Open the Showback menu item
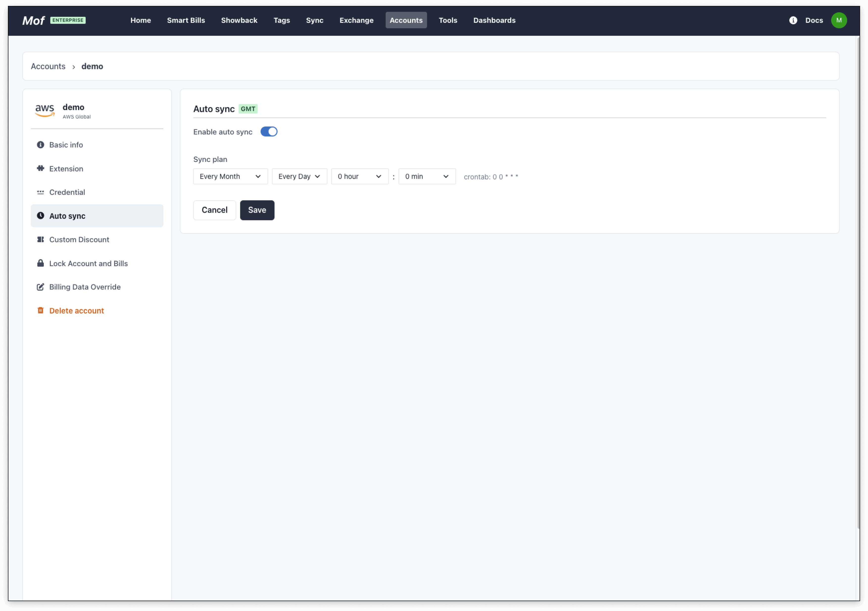 (x=239, y=21)
